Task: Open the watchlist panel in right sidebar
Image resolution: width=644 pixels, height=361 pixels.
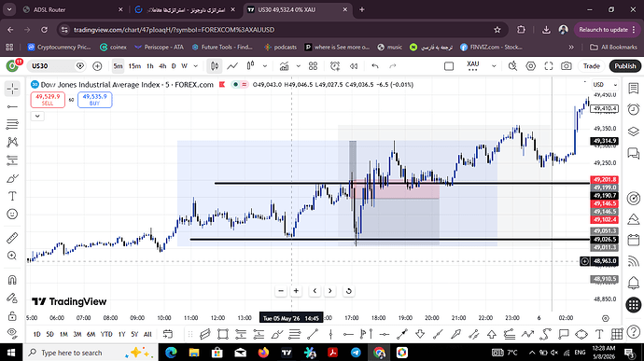Action: [x=634, y=89]
